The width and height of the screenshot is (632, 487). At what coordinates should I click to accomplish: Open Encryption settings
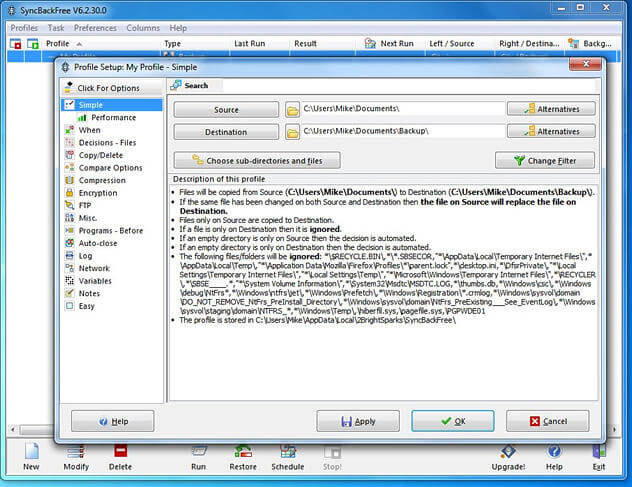pos(91,193)
